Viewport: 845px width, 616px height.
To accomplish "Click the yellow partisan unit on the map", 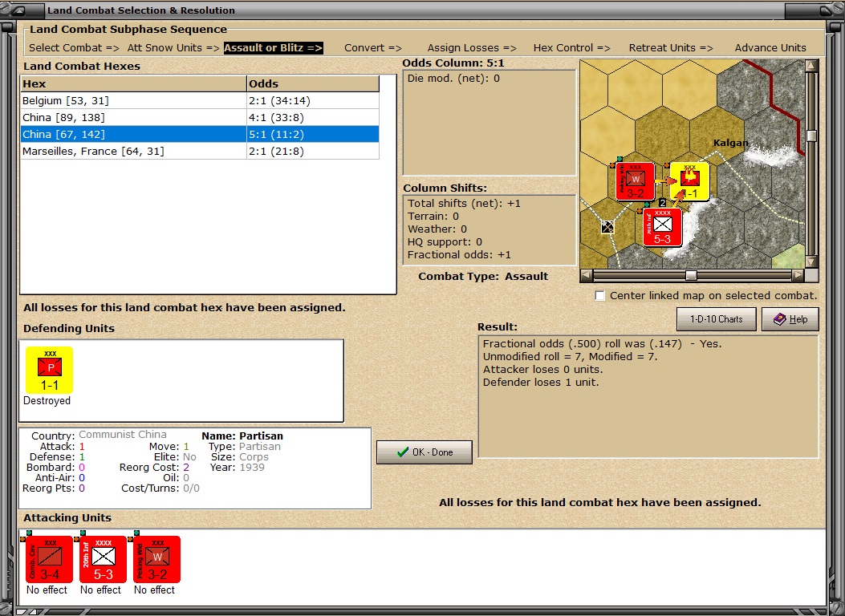I will coord(690,181).
